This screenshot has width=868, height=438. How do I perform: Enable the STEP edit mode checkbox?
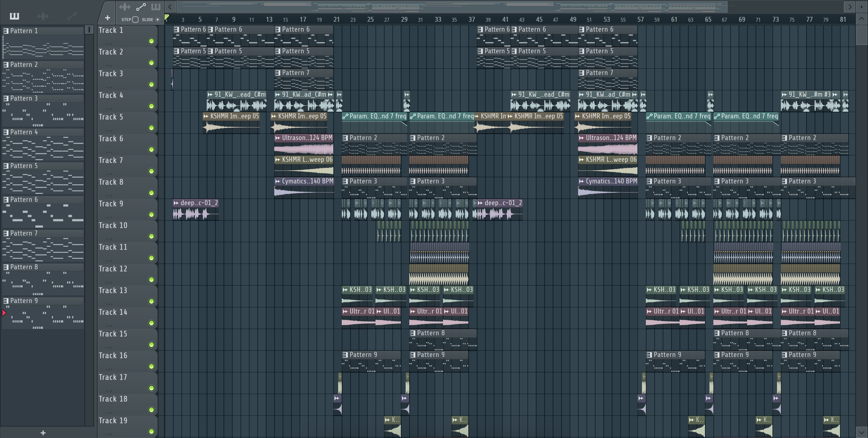[x=135, y=20]
